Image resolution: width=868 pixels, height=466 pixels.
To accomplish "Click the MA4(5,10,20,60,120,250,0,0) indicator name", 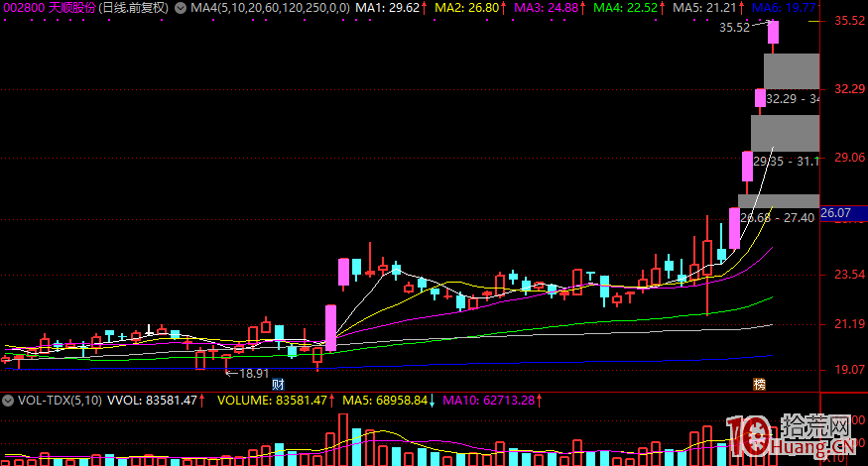I will point(270,8).
